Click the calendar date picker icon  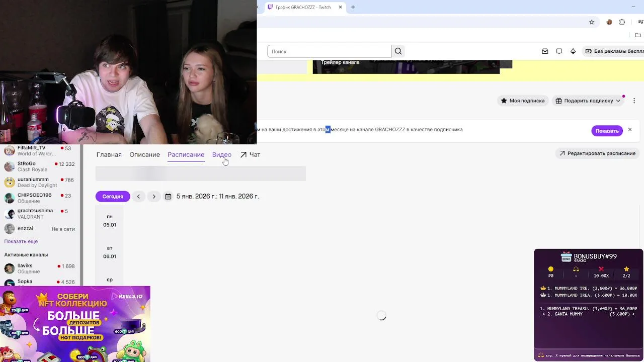[x=168, y=197]
